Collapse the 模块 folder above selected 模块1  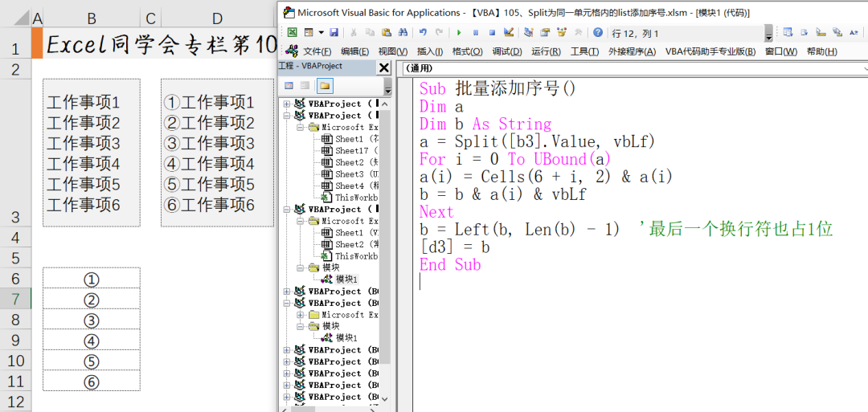pos(300,267)
